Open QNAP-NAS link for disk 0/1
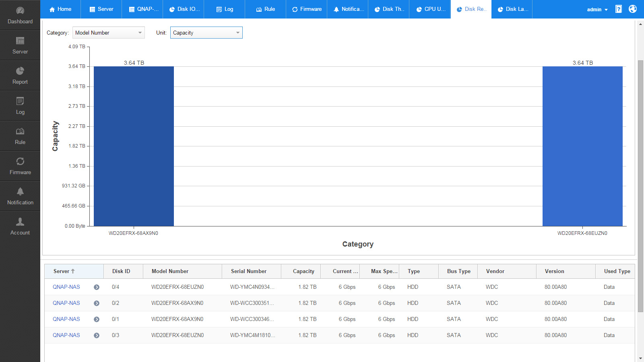Screen dimensions: 644x362 tap(66, 319)
